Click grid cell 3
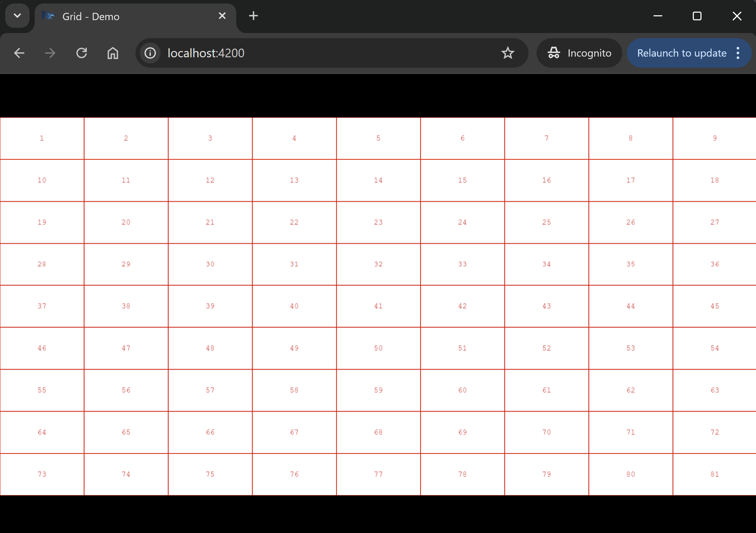 click(210, 139)
